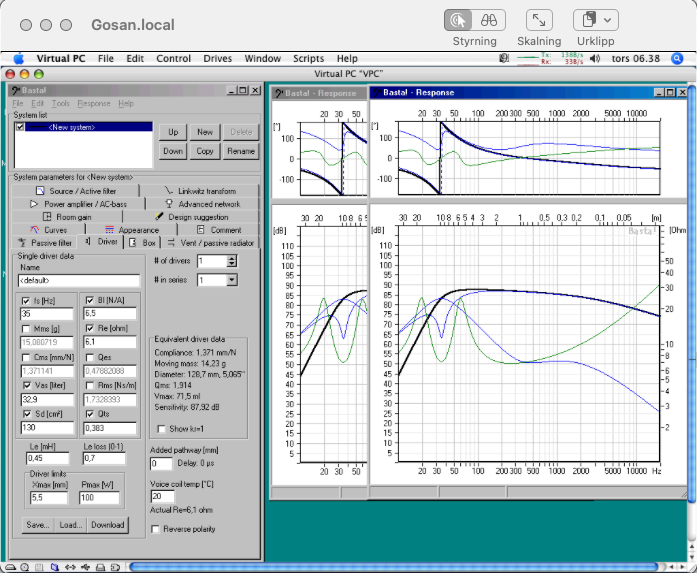The width and height of the screenshot is (697, 573).
Task: Open the Linkwitz transform tab
Action: point(200,191)
